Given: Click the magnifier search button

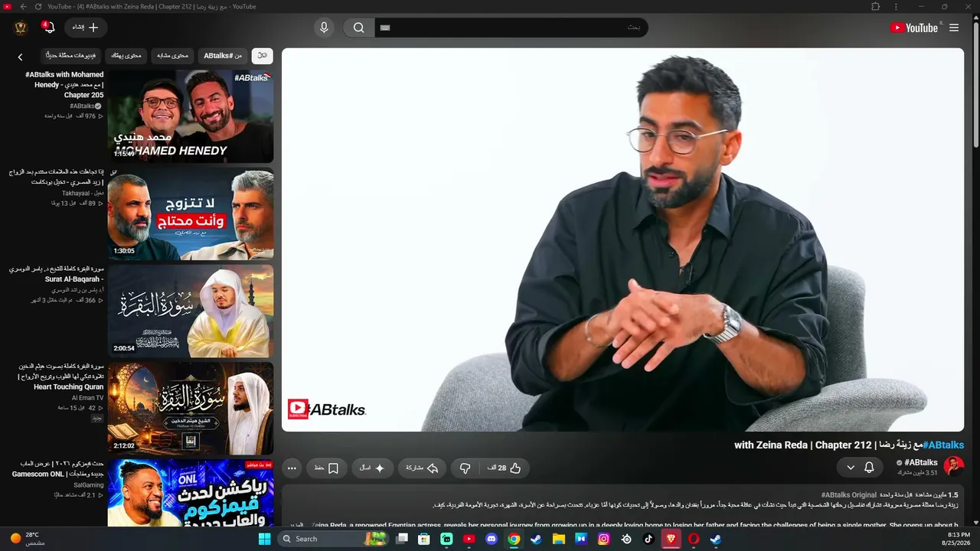Looking at the screenshot, I should [x=358, y=28].
